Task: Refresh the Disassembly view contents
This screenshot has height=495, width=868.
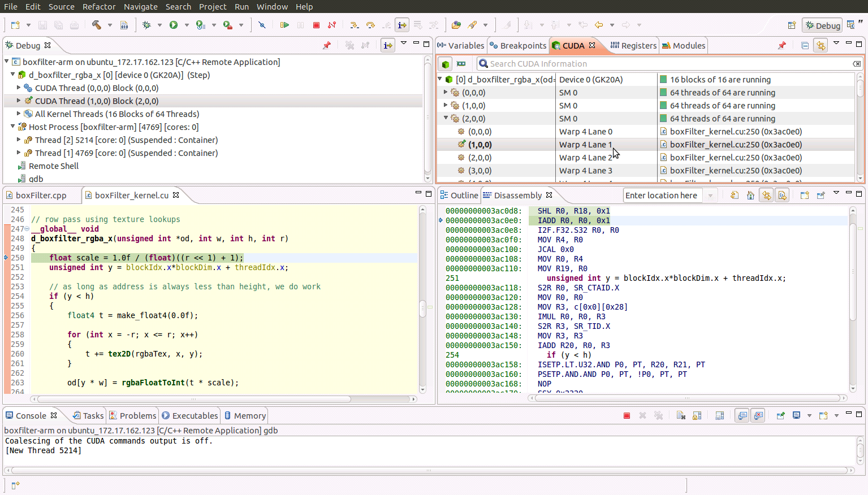Action: 733,195
